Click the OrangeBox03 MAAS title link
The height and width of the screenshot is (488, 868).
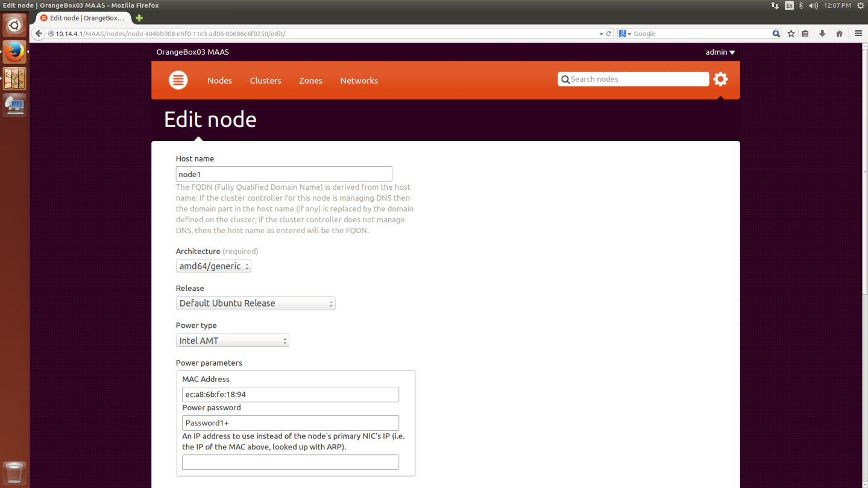[x=192, y=52]
